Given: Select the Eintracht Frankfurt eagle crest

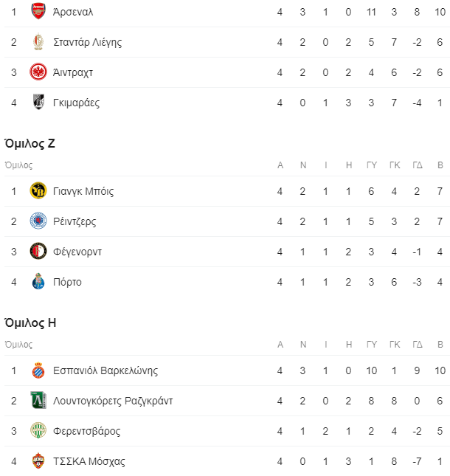Looking at the screenshot, I should tap(38, 72).
